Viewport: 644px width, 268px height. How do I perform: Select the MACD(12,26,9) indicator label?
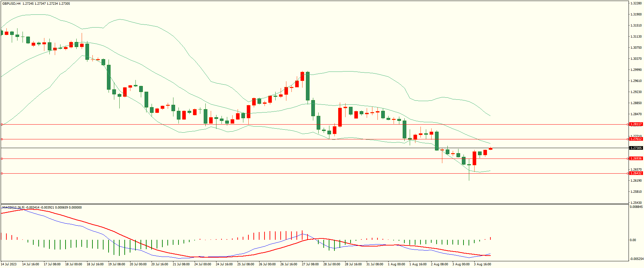pos(13,208)
